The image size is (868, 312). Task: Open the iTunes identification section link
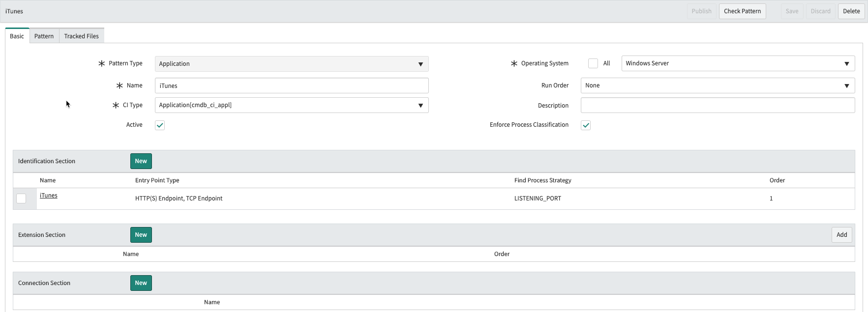49,196
